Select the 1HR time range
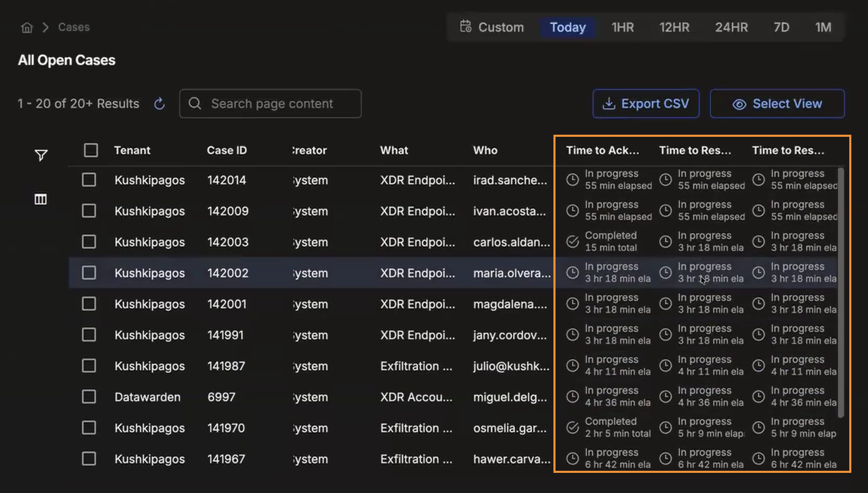The image size is (868, 493). (623, 27)
